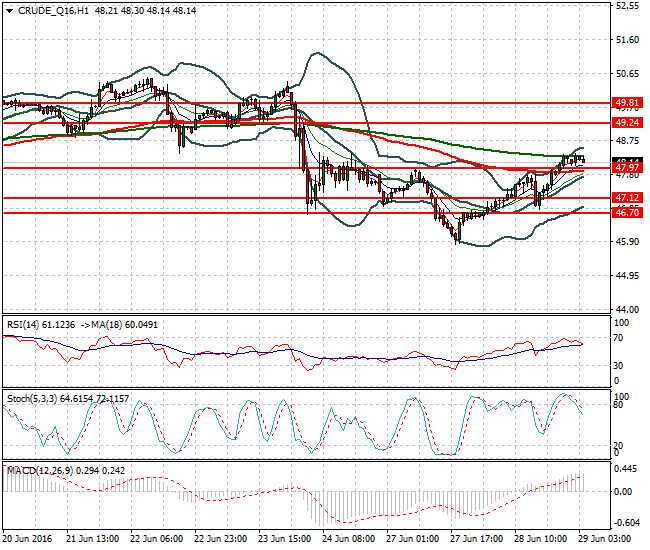The width and height of the screenshot is (650, 550).
Task: Click the 44.95 value on price scale
Action: pyautogui.click(x=628, y=276)
